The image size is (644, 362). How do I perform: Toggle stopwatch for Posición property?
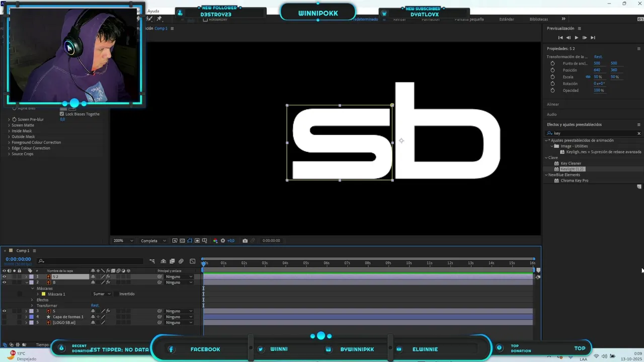552,70
